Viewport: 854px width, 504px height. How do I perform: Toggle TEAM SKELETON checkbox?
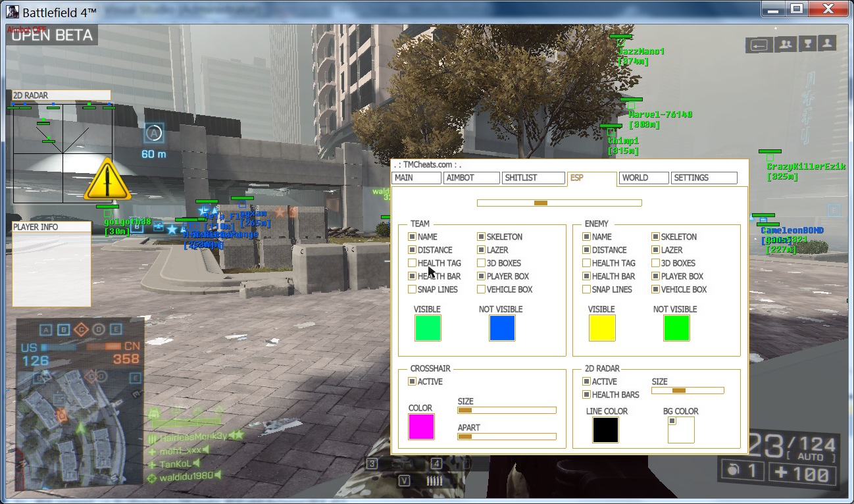(x=481, y=237)
